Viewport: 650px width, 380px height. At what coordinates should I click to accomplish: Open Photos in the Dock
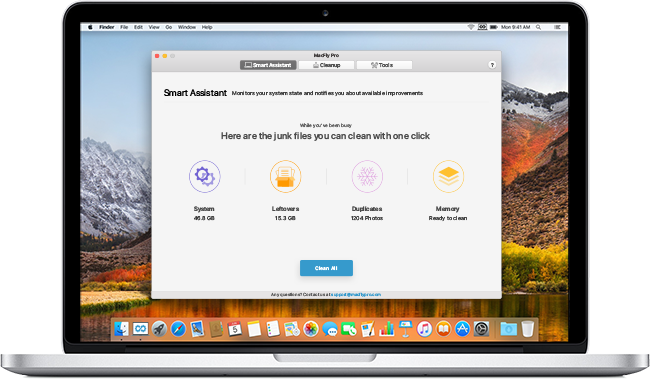pyautogui.click(x=311, y=329)
